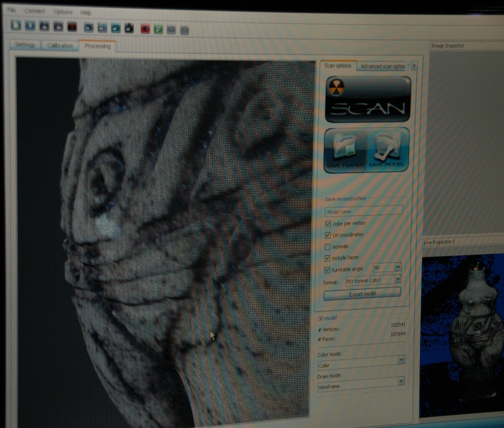
Task: Click the green toolbar icon
Action: click(x=158, y=29)
